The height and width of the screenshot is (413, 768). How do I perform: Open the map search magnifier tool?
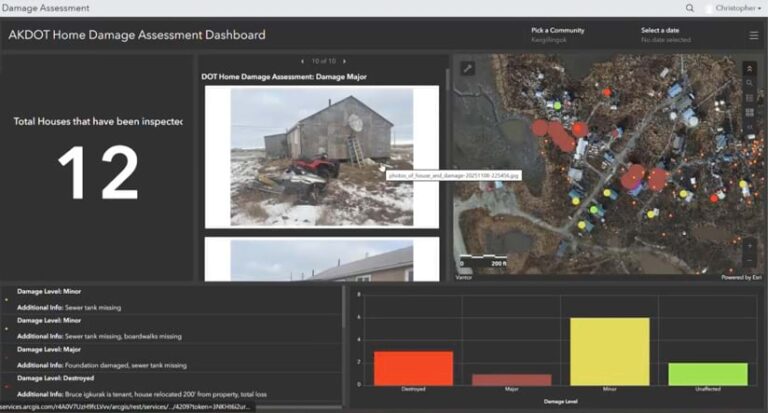(x=749, y=83)
